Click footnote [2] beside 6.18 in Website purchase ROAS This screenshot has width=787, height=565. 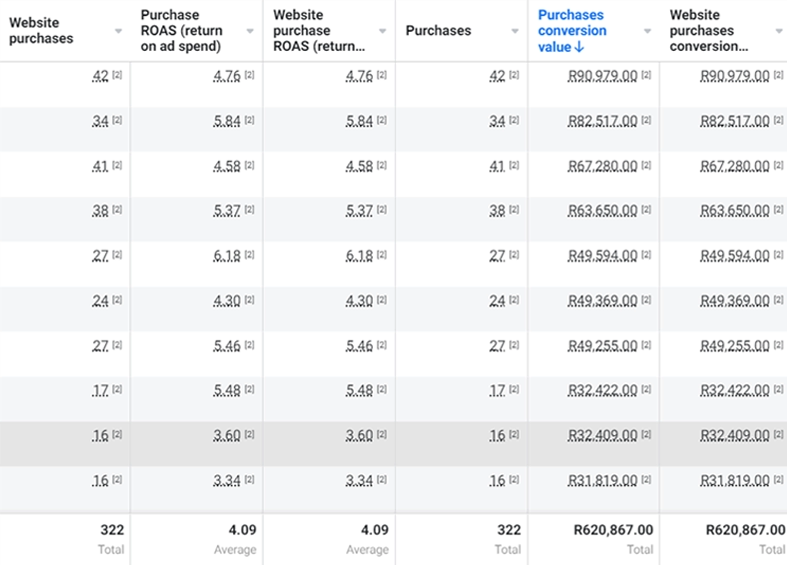point(382,256)
